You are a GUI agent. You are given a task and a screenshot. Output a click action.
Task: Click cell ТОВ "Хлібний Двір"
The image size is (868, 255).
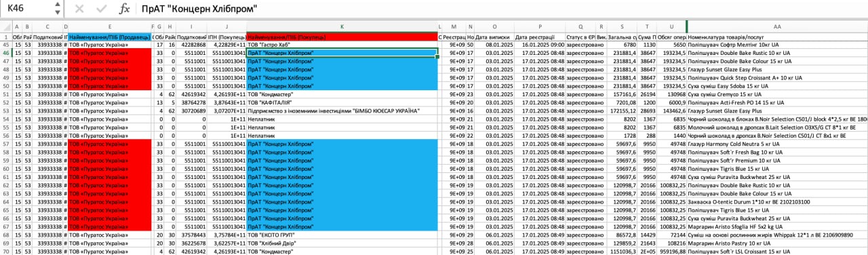click(x=342, y=243)
